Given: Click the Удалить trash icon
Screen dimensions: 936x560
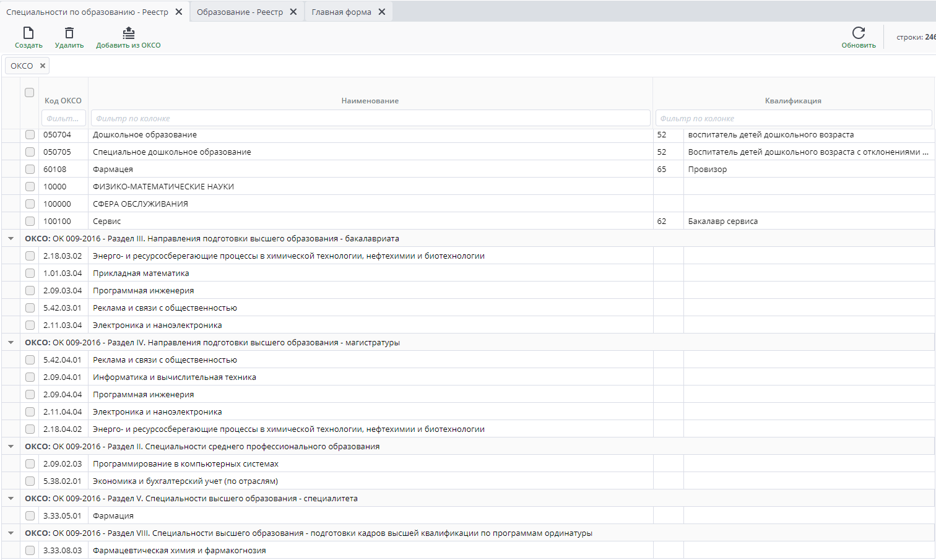Looking at the screenshot, I should point(69,33).
